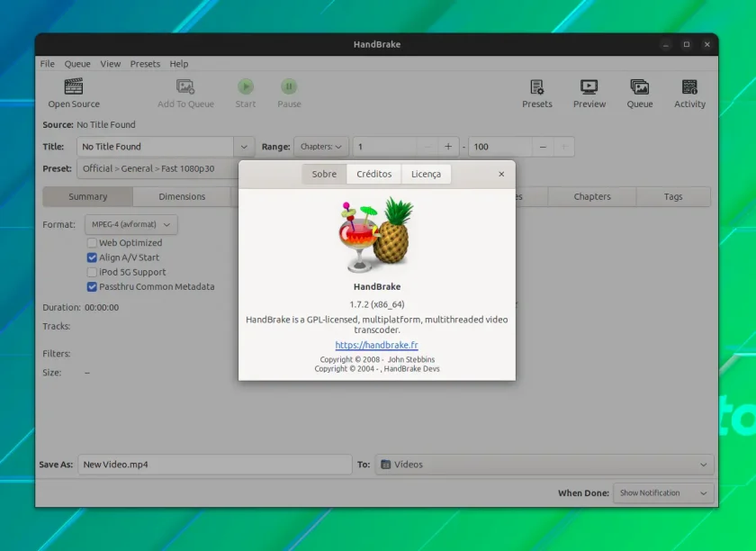Select the Tags tab
This screenshot has height=551, width=756.
point(673,196)
